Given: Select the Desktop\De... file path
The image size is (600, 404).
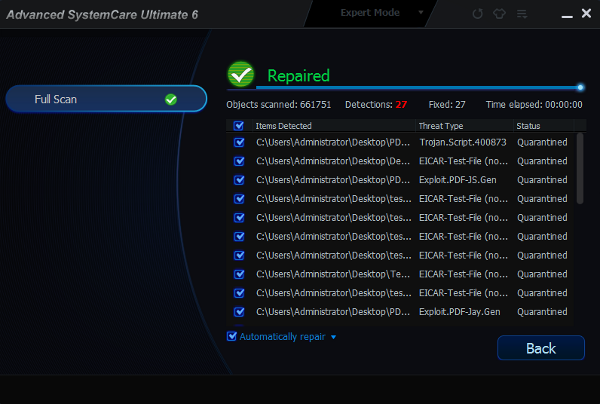Looking at the screenshot, I should tap(333, 161).
